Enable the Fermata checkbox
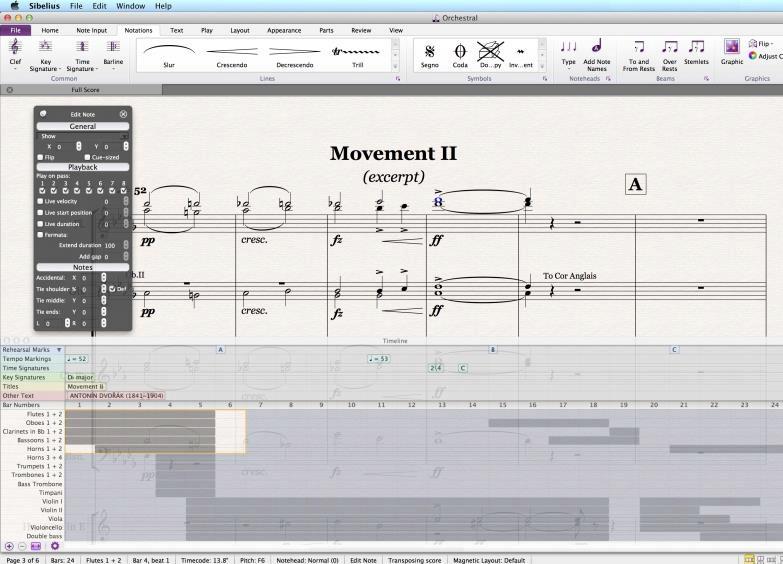 tap(40, 235)
